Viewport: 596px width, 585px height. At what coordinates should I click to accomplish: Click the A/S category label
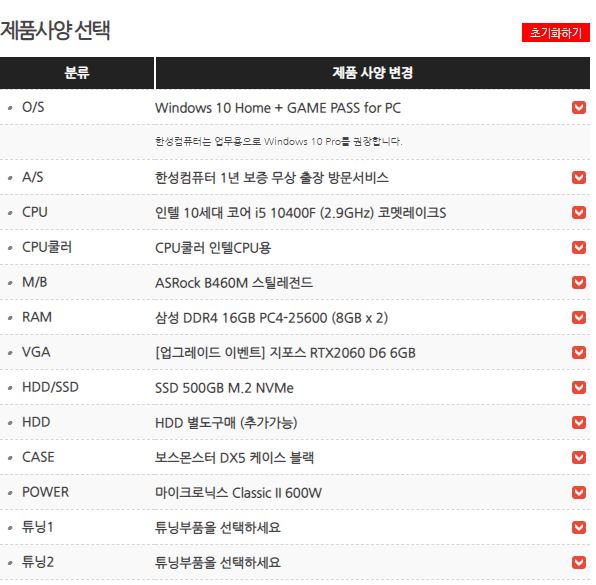tap(33, 177)
